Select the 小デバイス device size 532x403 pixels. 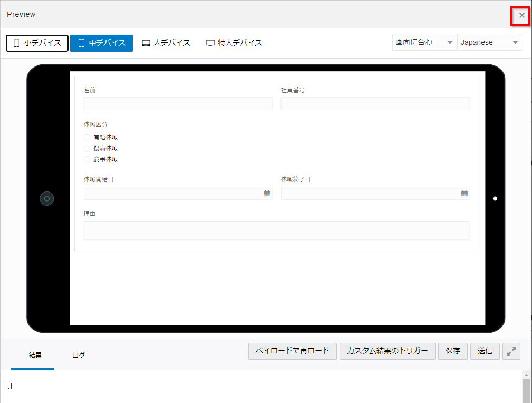pyautogui.click(x=37, y=43)
